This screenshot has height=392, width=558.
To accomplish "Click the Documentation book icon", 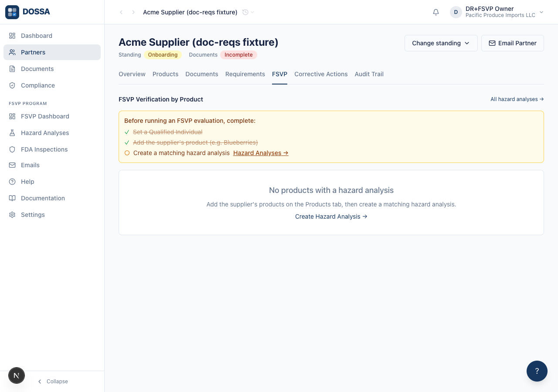I will 12,198.
